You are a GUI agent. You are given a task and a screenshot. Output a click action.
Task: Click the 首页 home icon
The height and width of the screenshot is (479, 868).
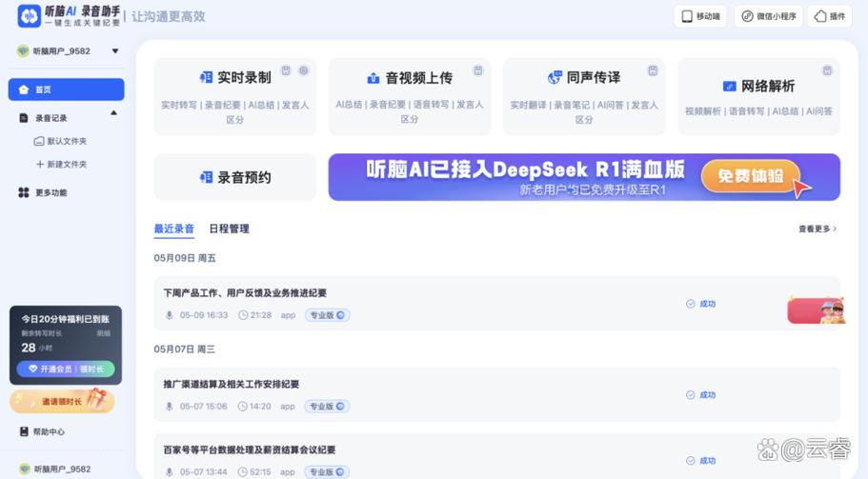tap(23, 90)
